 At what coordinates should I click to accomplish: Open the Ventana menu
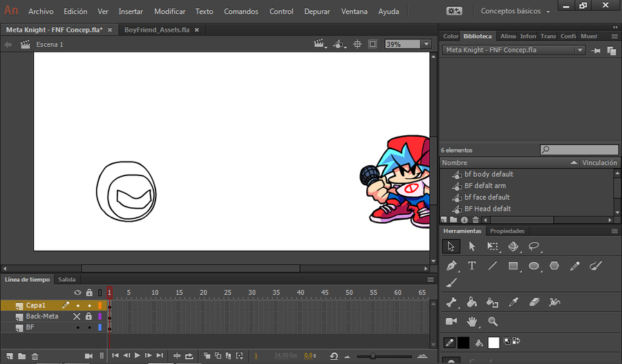coord(355,12)
